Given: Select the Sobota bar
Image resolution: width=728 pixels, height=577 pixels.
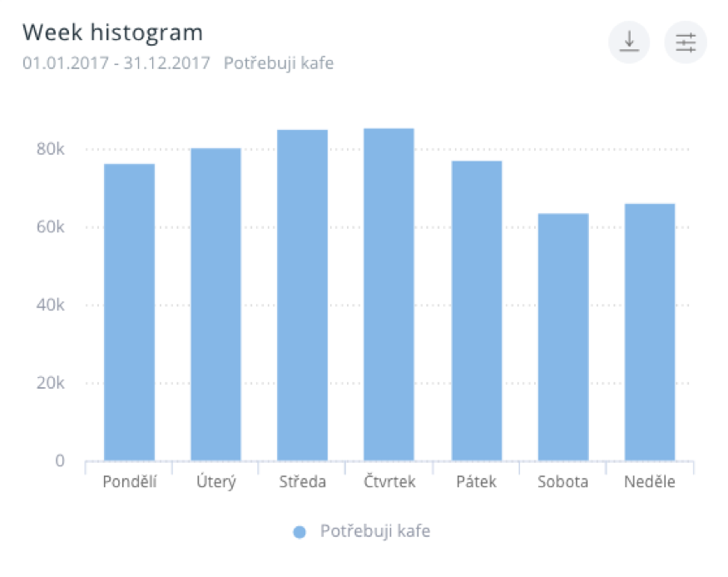Looking at the screenshot, I should (563, 337).
